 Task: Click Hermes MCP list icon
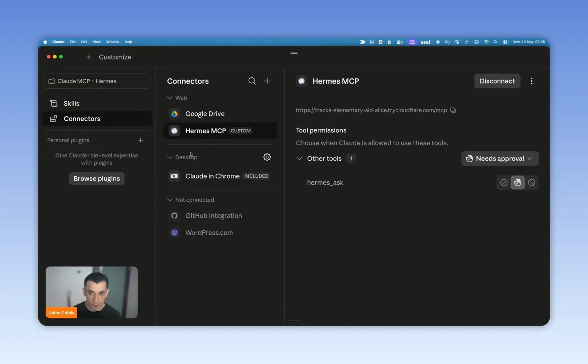[174, 131]
